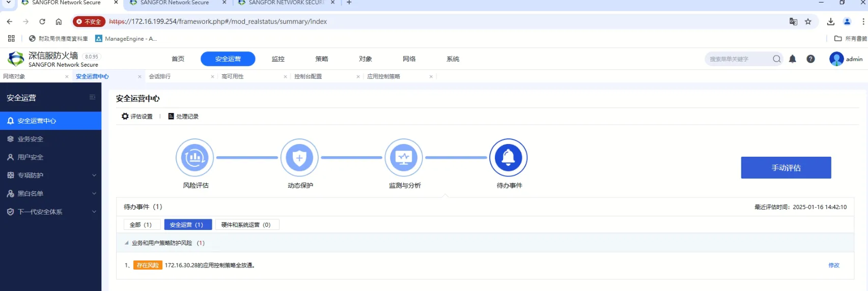Click the 评估设置 gear icon
The height and width of the screenshot is (291, 868).
[125, 117]
